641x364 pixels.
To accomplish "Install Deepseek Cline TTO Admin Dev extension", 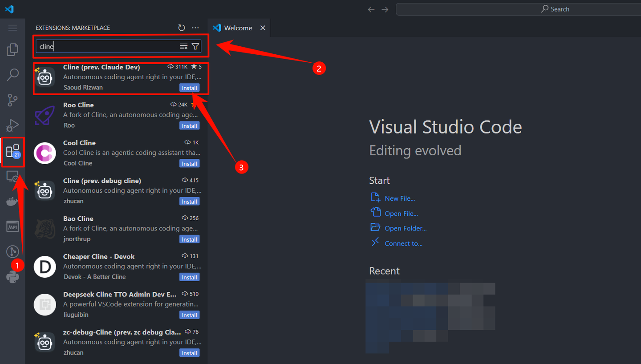I will coord(189,315).
